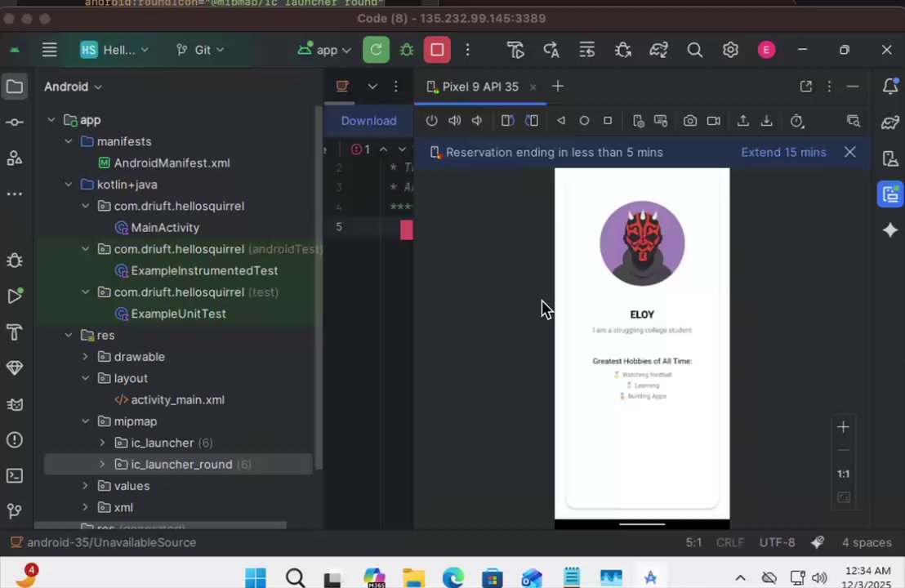
Task: Click emulator Home circle button
Action: click(584, 121)
